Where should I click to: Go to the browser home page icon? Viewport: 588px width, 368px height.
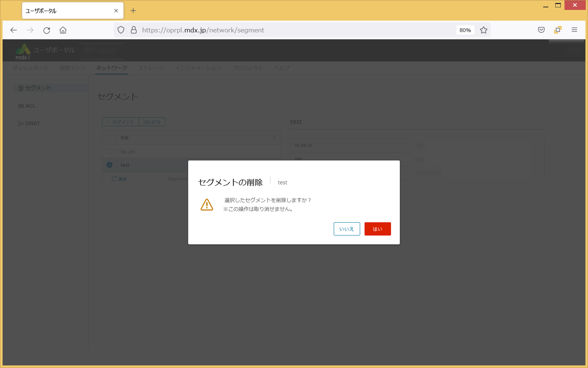pyautogui.click(x=63, y=30)
